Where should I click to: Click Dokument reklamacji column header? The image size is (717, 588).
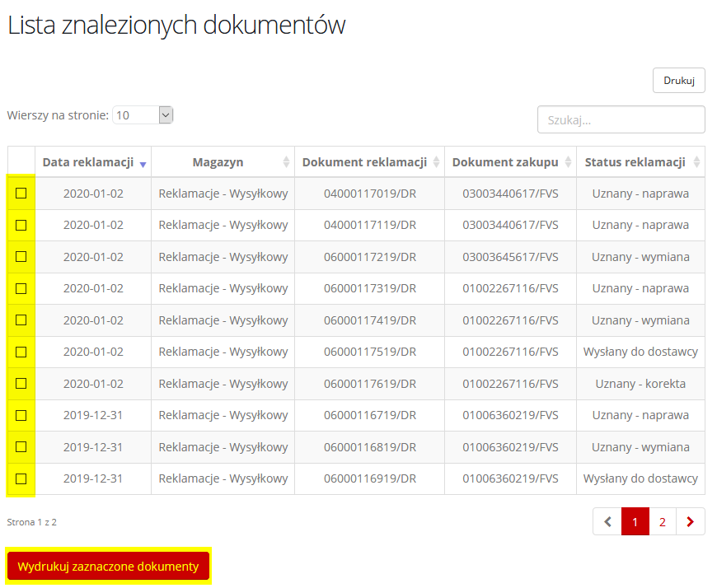369,162
